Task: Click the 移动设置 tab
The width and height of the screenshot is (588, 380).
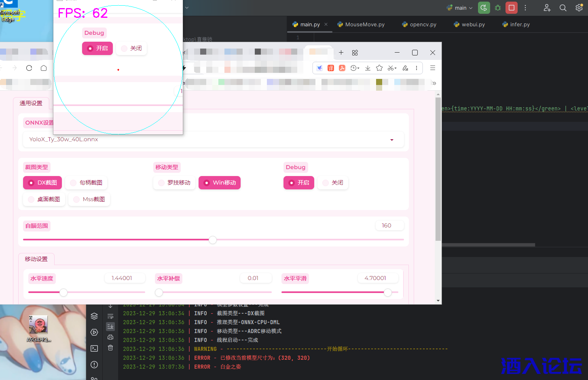Action: pyautogui.click(x=36, y=259)
